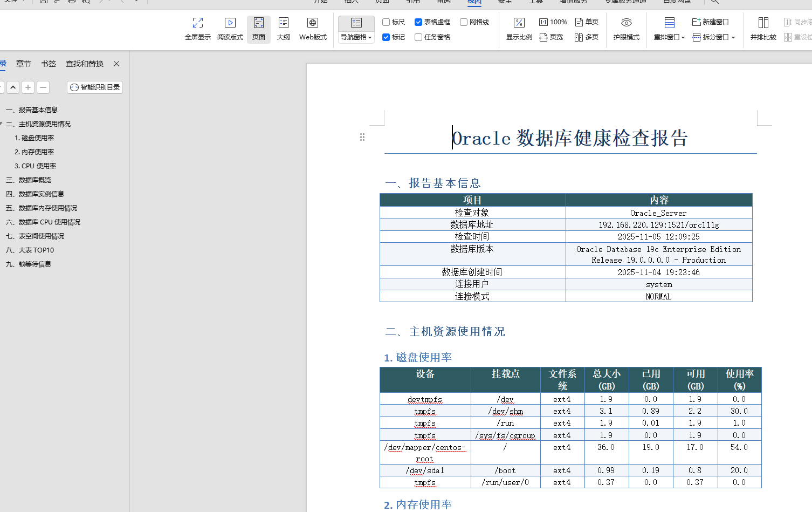Go to outline item 二、主机资源使用情况
Image resolution: width=812 pixels, height=512 pixels.
pos(38,124)
